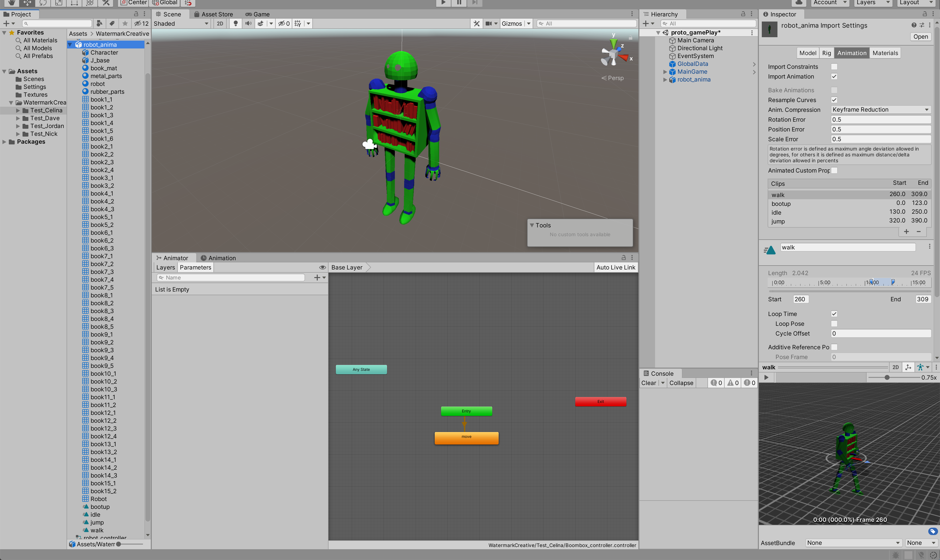The image size is (940, 560).
Task: Uncheck Import Animation in the Inspector
Action: tap(835, 76)
